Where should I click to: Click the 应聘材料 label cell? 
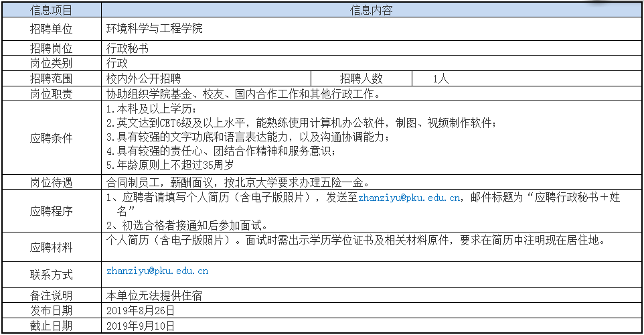click(52, 247)
